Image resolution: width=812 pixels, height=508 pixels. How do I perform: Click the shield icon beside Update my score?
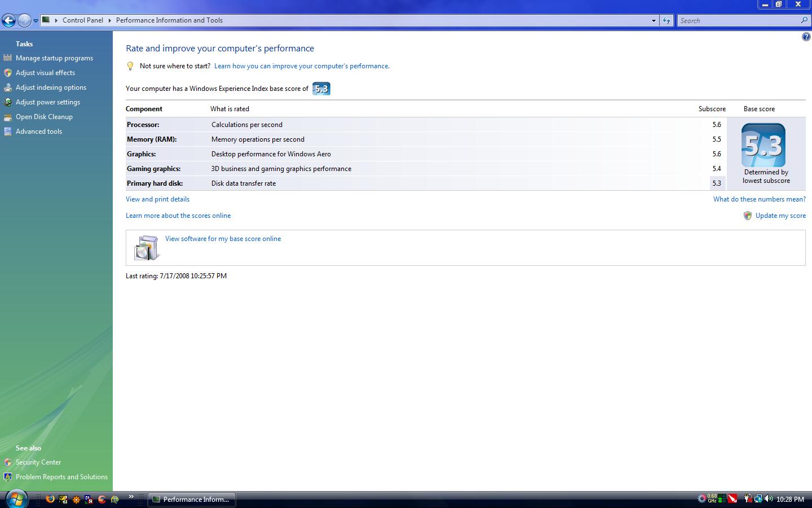point(748,216)
